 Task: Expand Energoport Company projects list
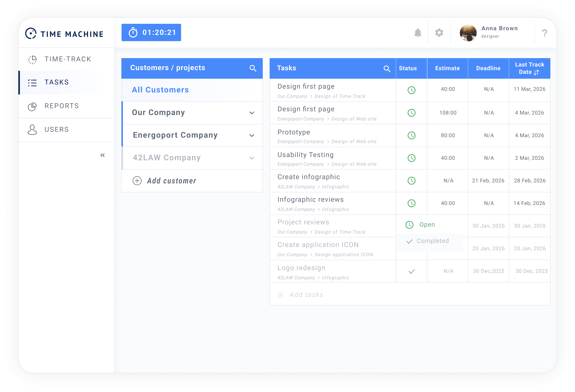pyautogui.click(x=252, y=136)
